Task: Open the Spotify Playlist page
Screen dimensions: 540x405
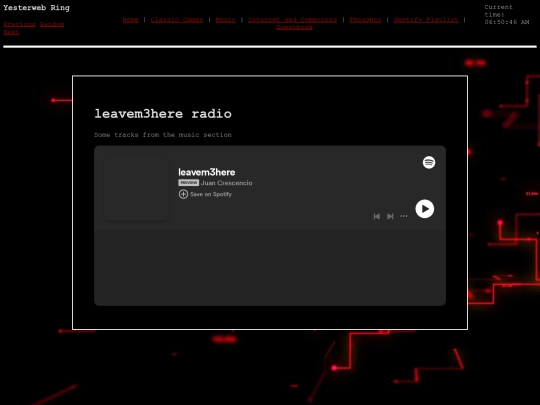Action: [x=426, y=20]
